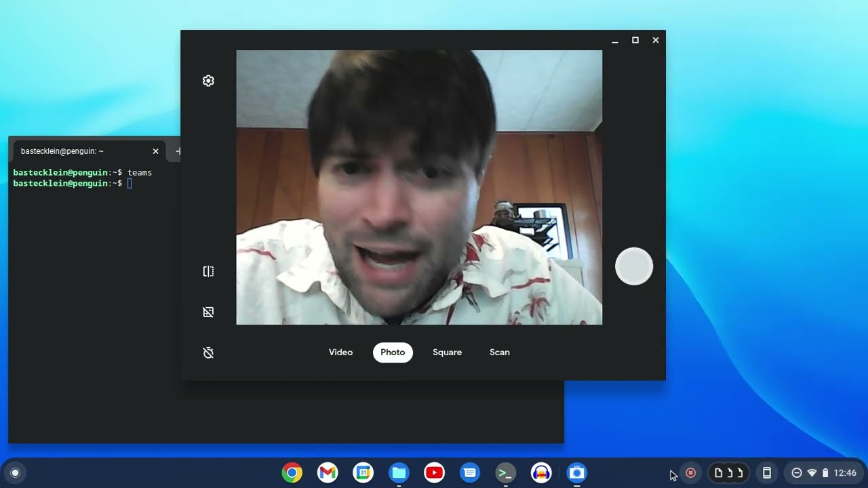The image size is (868, 488).
Task: Click the camera preview image
Action: point(419,187)
